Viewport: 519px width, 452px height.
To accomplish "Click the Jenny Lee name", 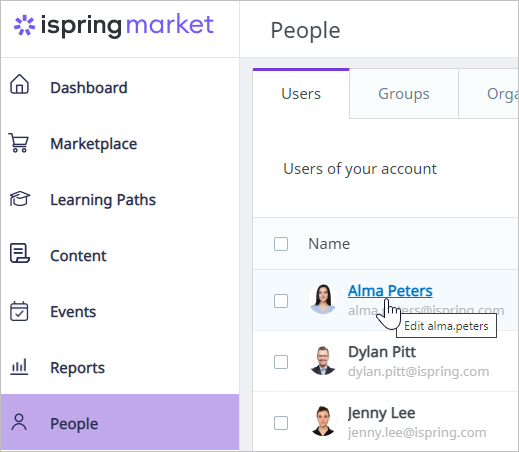I will tap(381, 413).
